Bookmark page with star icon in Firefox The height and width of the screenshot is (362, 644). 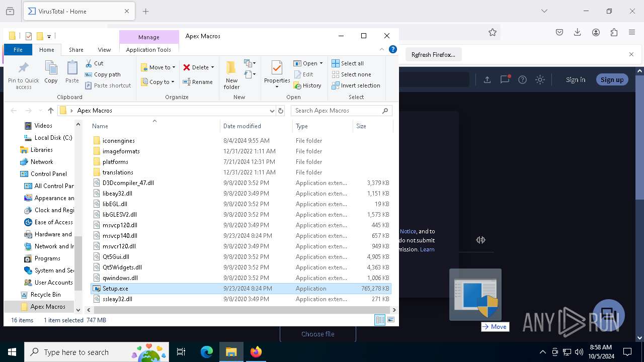(493, 32)
